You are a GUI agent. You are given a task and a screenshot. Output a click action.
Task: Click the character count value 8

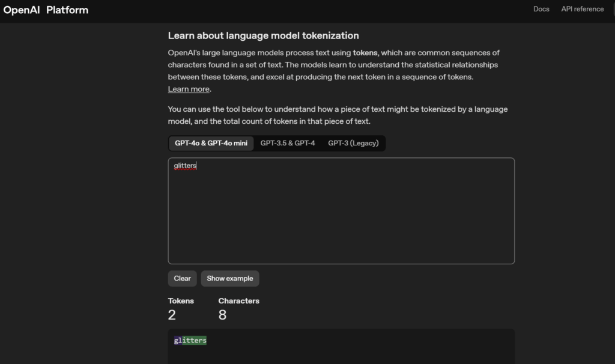222,315
